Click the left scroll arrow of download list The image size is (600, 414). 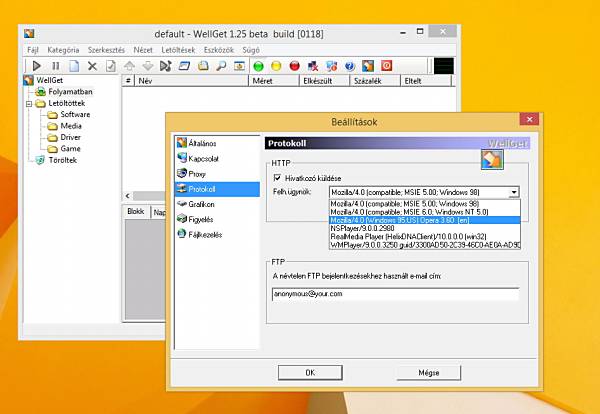(x=127, y=196)
